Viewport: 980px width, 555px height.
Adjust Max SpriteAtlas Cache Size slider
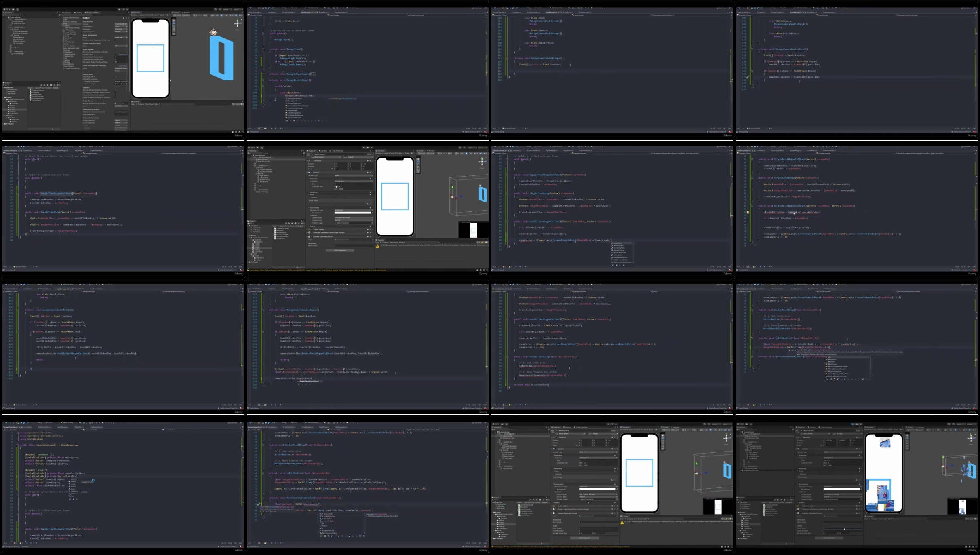[118, 103]
